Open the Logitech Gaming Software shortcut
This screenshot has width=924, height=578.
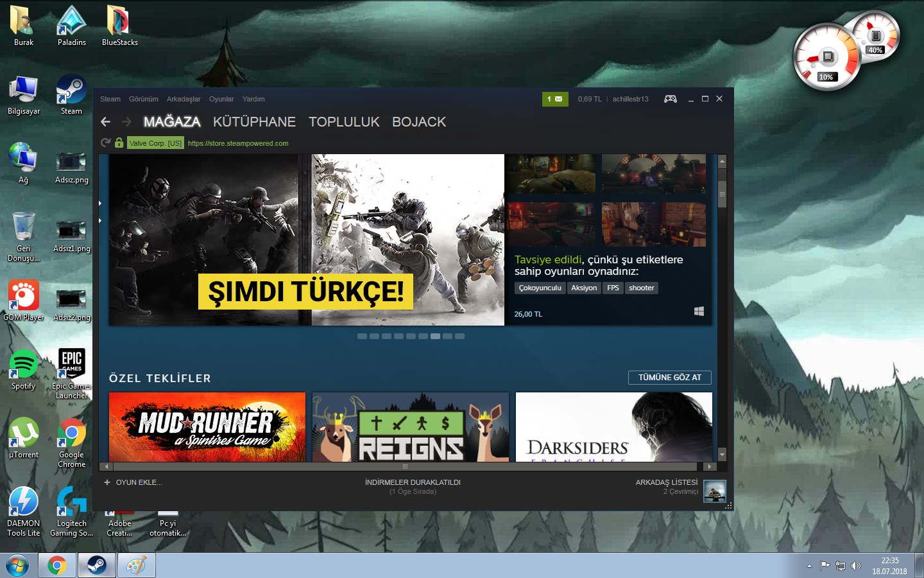tap(71, 512)
